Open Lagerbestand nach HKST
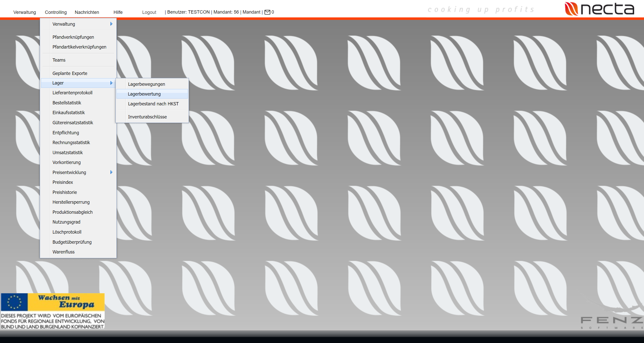The image size is (644, 343). coord(153,104)
